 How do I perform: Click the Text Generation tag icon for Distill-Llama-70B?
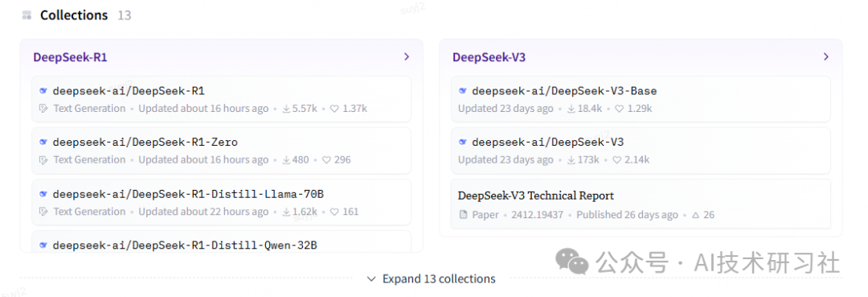43,212
